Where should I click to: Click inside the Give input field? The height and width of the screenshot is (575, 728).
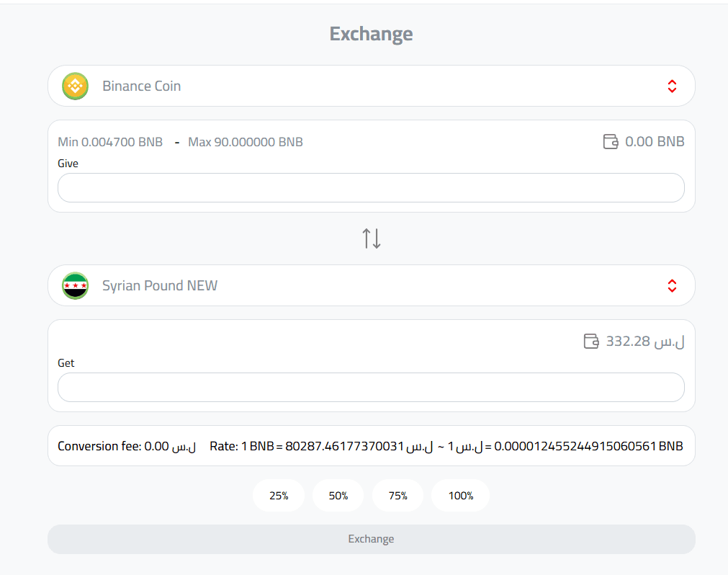point(371,187)
